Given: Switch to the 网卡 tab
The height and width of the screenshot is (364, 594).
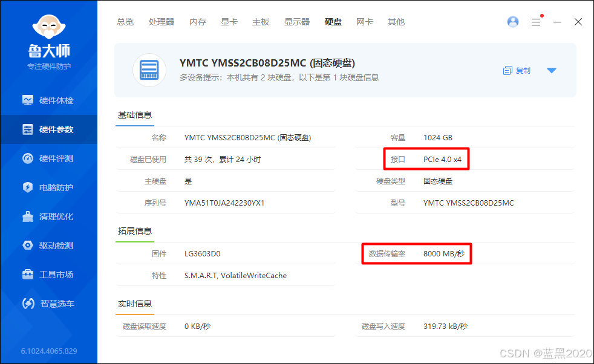Looking at the screenshot, I should point(365,22).
